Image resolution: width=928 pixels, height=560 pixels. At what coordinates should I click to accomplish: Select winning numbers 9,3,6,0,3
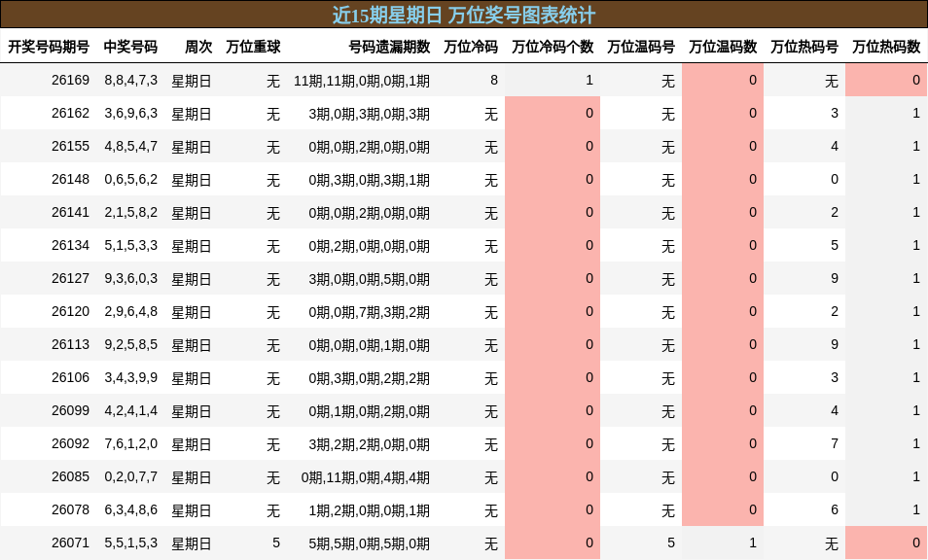130,279
